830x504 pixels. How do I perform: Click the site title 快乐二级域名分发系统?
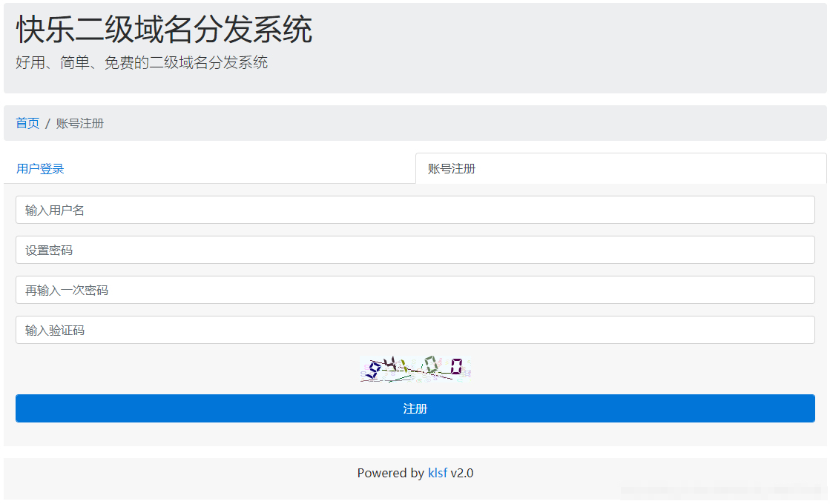tap(163, 30)
